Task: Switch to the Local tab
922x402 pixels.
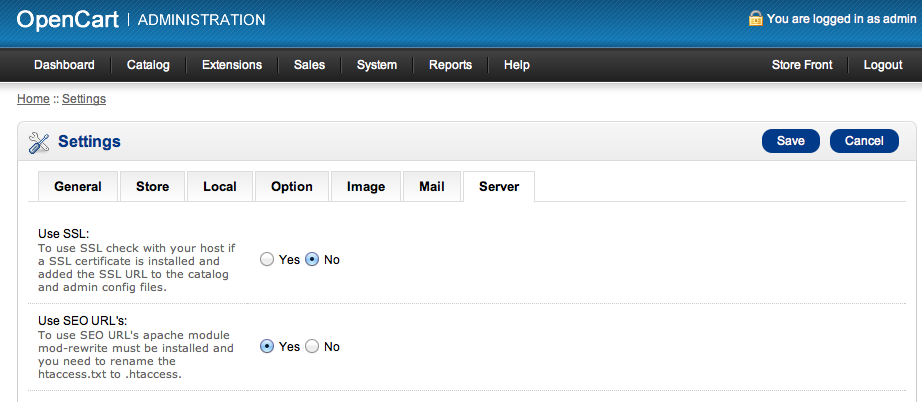Action: [x=220, y=186]
